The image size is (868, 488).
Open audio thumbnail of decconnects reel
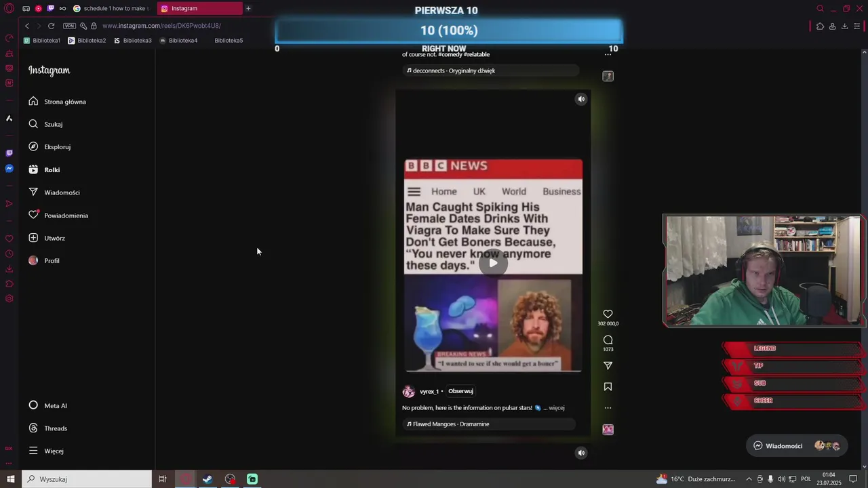[608, 76]
